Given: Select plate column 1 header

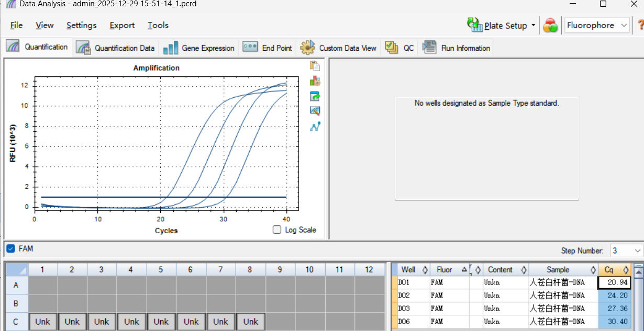Looking at the screenshot, I should 42,270.
